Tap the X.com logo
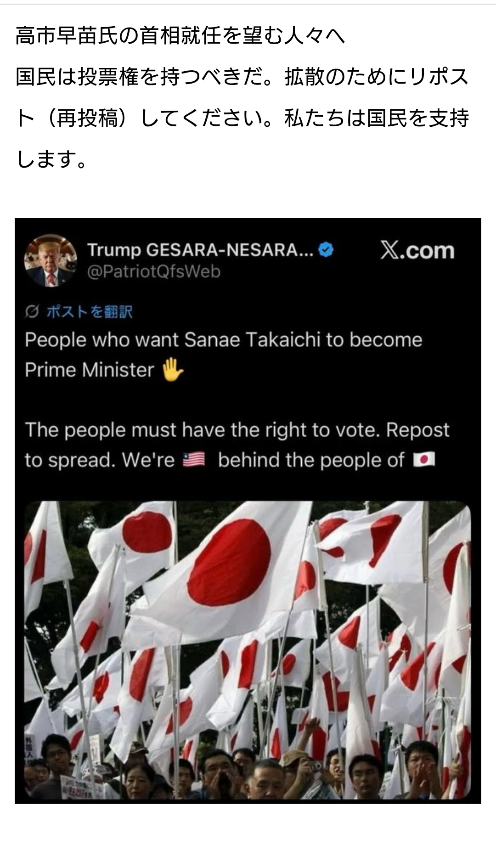496x868 pixels. 417,250
